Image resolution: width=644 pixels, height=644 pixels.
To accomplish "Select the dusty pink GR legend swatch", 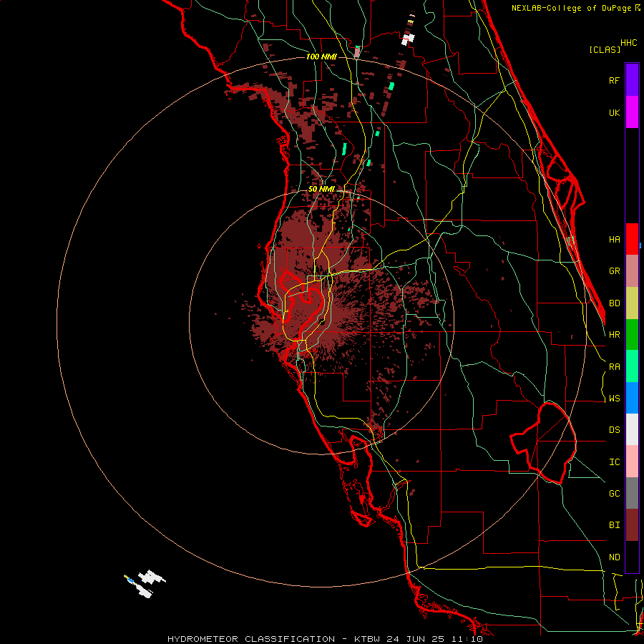I will [x=632, y=271].
